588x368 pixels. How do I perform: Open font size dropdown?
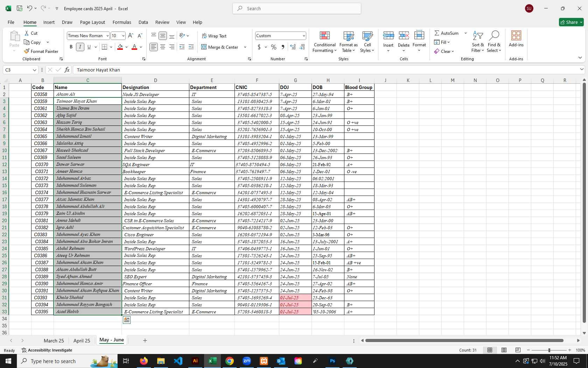(x=123, y=36)
